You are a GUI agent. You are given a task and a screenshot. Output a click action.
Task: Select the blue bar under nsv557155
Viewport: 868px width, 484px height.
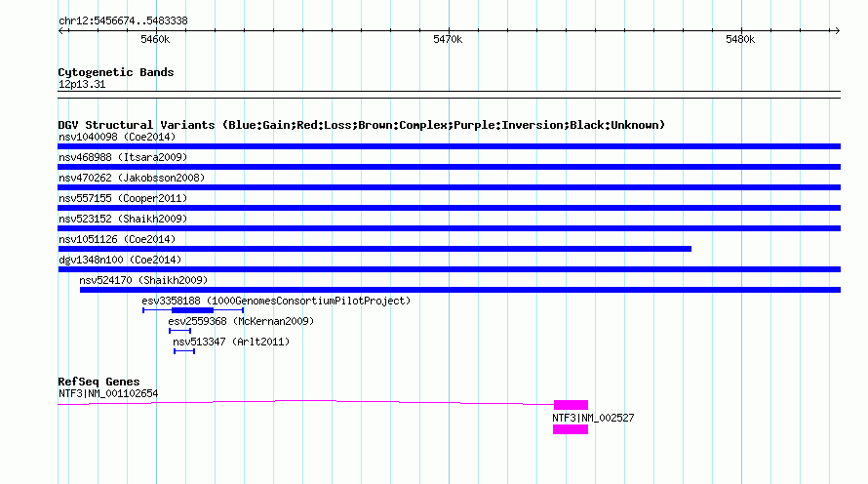point(449,208)
